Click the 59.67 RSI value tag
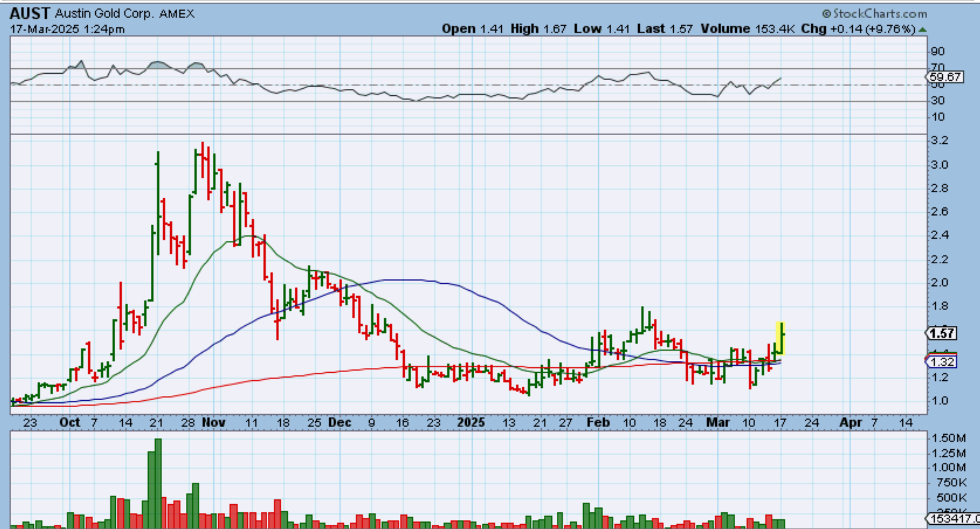The image size is (980, 529). [x=944, y=77]
